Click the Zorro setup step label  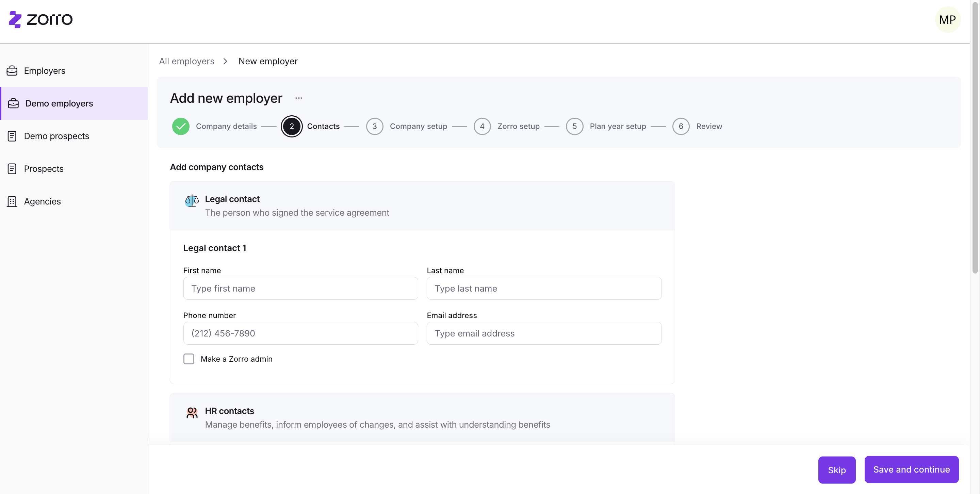pyautogui.click(x=519, y=126)
